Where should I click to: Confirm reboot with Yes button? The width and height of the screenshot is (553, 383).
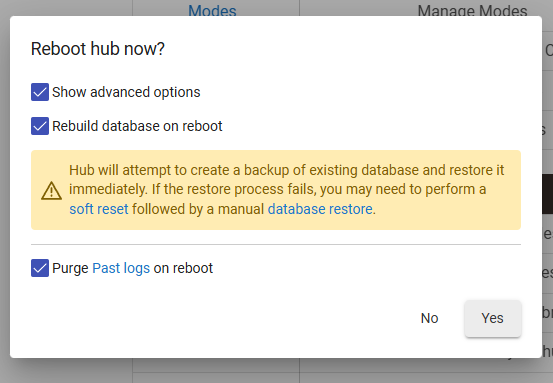tap(493, 318)
